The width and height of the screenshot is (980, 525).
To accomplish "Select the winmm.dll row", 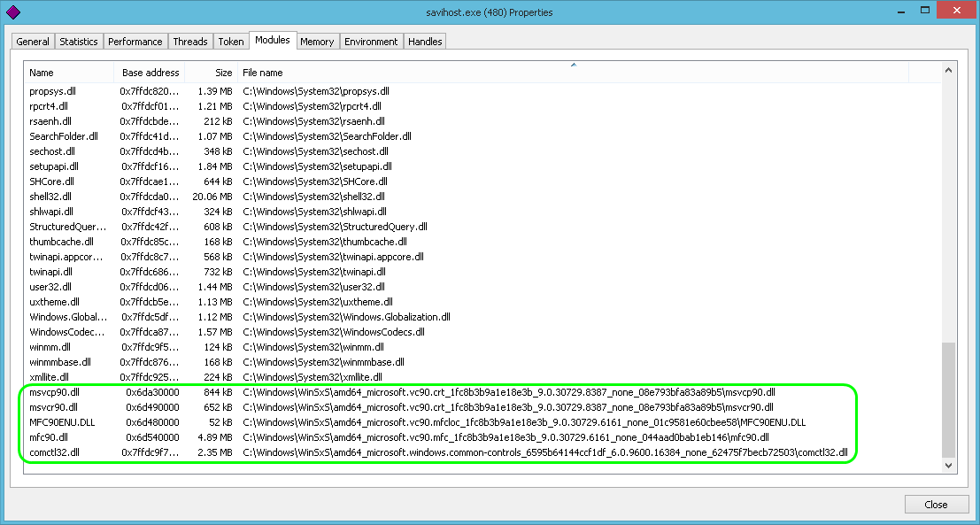I will 482,347.
